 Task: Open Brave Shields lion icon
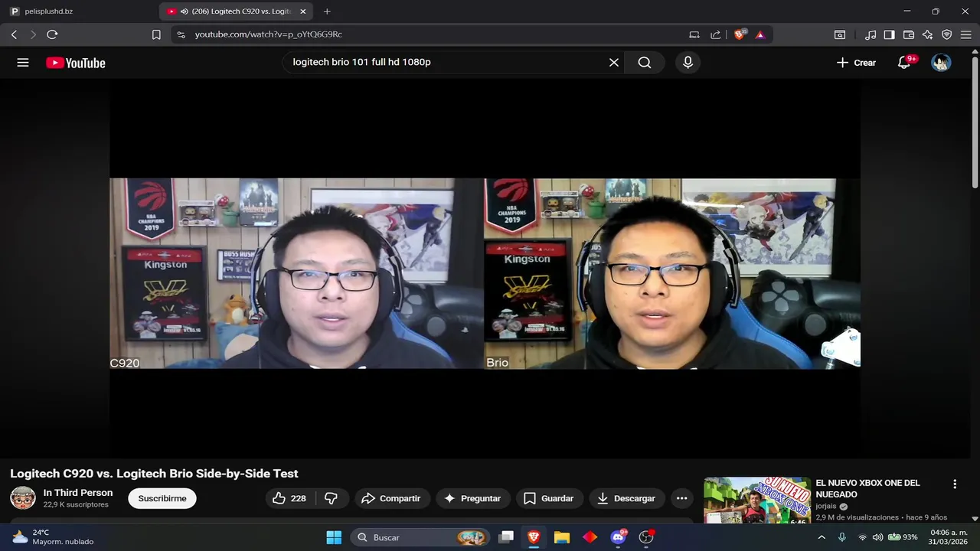point(740,34)
